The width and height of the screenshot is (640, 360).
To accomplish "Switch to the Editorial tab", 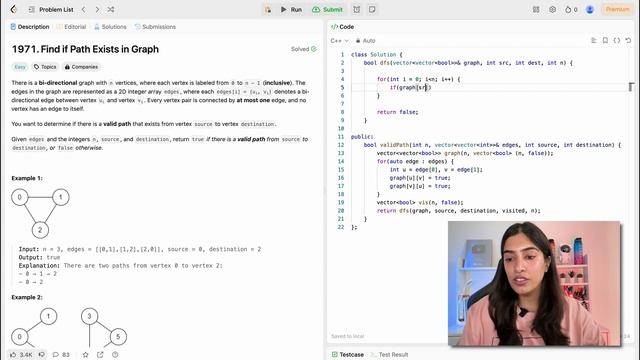I will point(71,27).
